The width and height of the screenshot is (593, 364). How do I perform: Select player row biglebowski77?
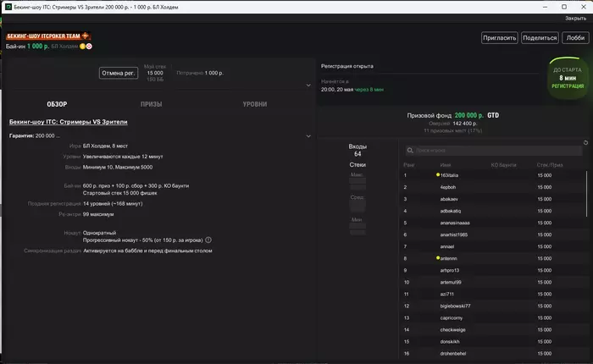pyautogui.click(x=492, y=306)
